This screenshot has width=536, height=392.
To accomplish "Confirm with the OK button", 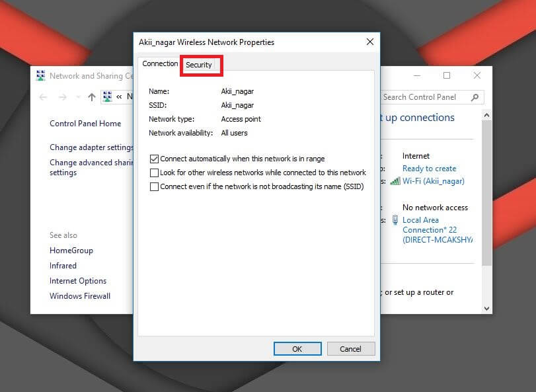I will [x=297, y=349].
